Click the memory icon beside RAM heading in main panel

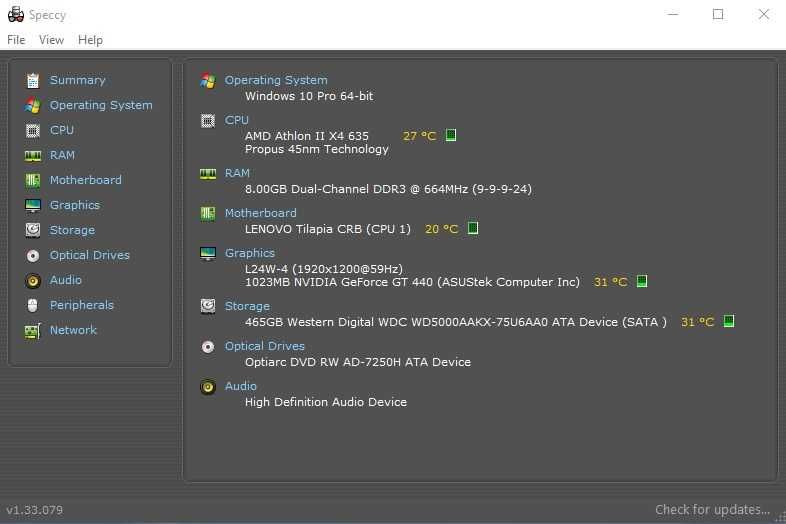[208, 173]
